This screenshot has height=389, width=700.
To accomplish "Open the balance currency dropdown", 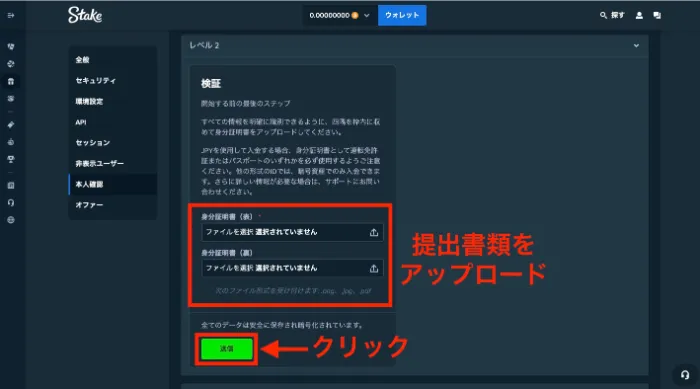I will coord(367,15).
